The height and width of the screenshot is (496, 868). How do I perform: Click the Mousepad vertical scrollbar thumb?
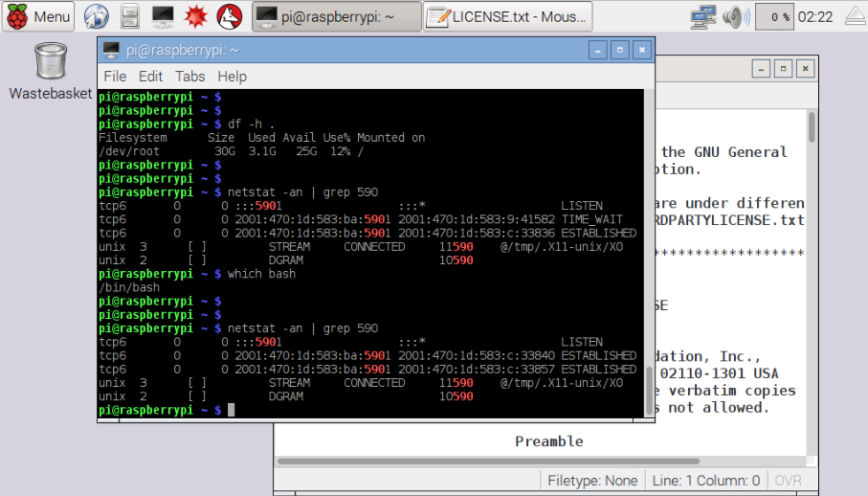pos(812,127)
